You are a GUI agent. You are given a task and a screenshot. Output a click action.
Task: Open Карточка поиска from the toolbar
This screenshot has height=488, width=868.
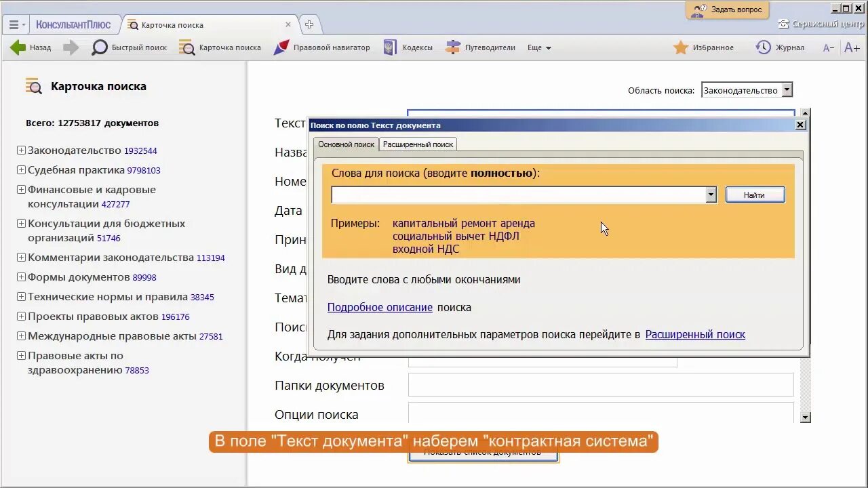tap(220, 47)
